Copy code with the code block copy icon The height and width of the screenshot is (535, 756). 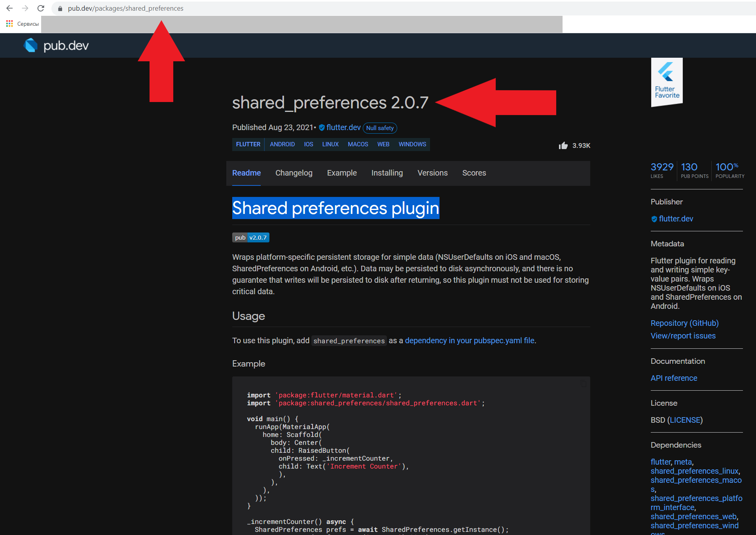pyautogui.click(x=583, y=384)
